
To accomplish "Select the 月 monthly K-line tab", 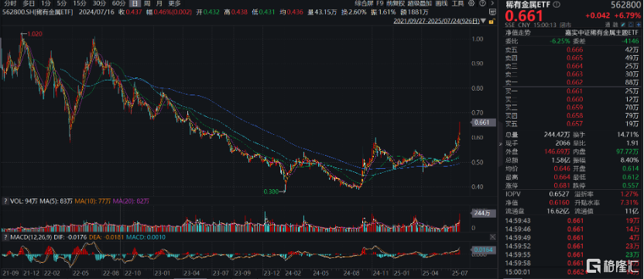I will [159, 3].
